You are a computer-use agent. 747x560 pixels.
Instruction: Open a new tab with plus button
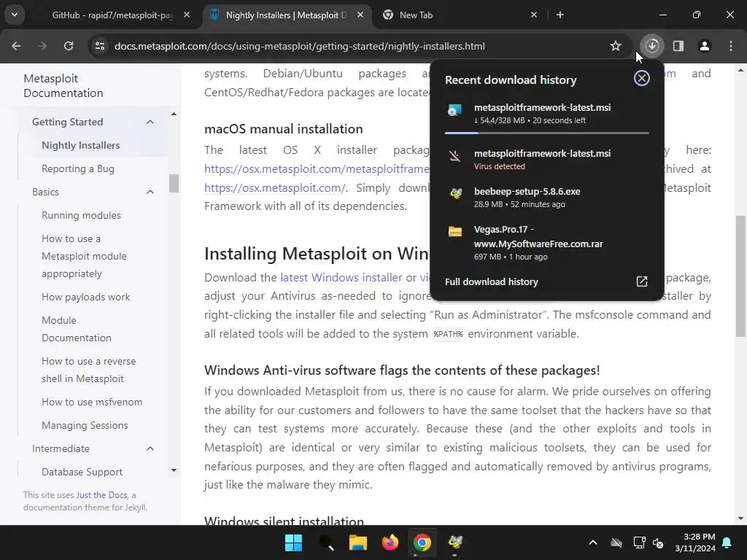(560, 15)
